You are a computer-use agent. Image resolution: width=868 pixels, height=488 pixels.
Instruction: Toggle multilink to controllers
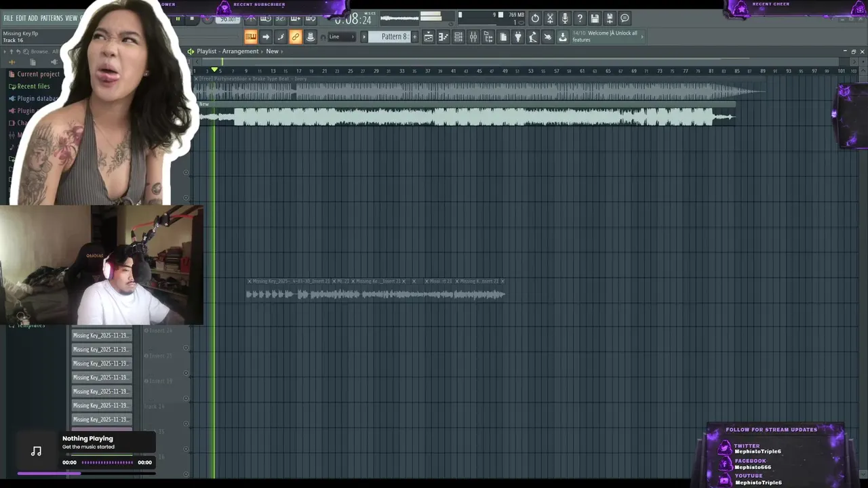pyautogui.click(x=296, y=37)
